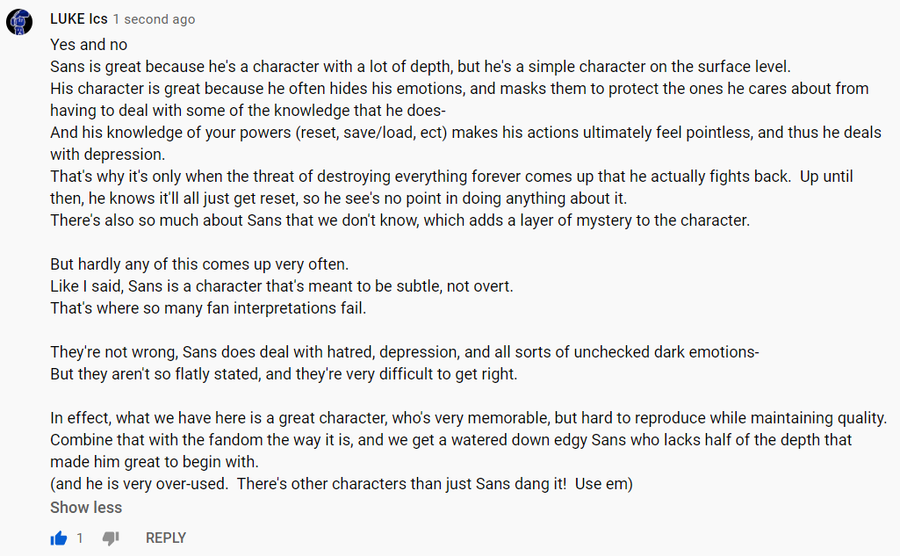Open LUKE Ics profile avatar

20,22
